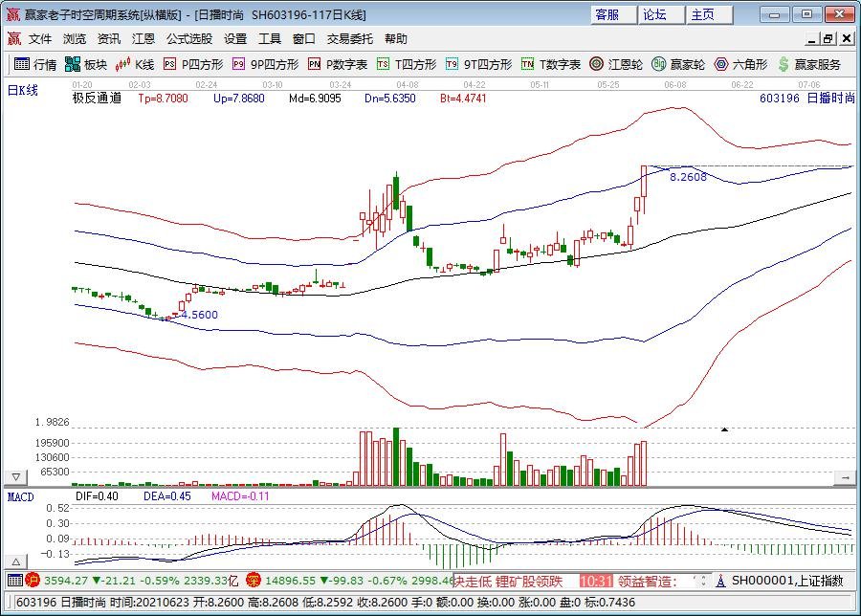Click the 04-08 date on time axis
Viewport: 861px width, 616px height.
(408, 84)
